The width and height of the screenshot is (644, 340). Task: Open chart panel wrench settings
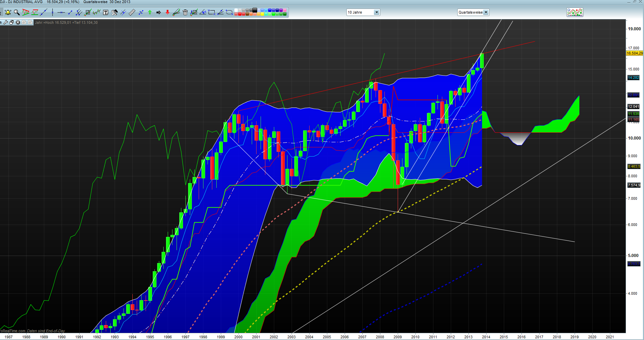[5, 22]
